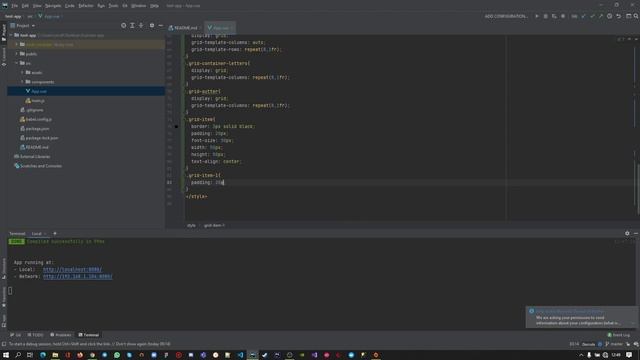Expand the node_modules folder
640x360 pixels.
(17, 44)
